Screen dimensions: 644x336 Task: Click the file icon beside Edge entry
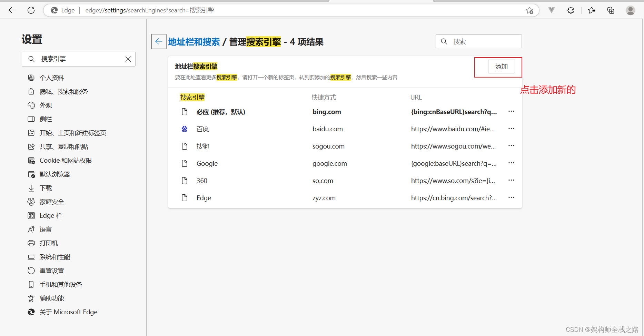pos(185,198)
